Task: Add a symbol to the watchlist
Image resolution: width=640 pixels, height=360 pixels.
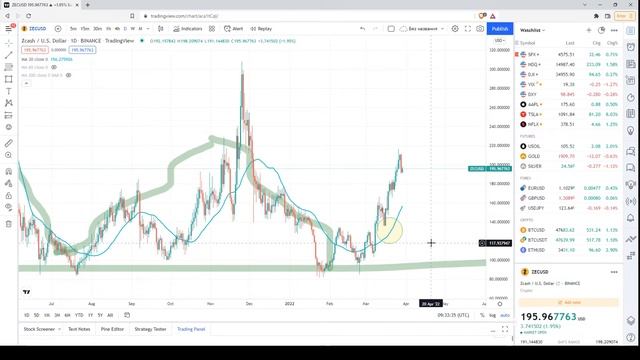Action: pyautogui.click(x=589, y=30)
